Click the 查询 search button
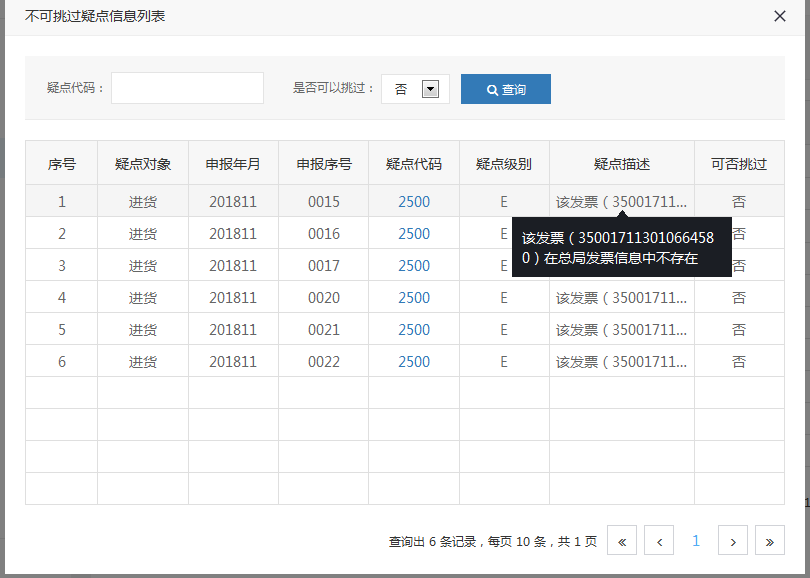 click(506, 89)
